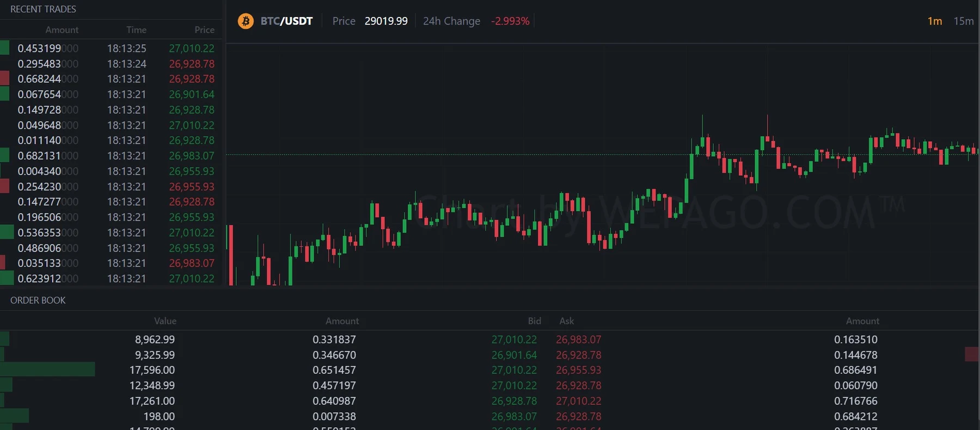Screen dimensions: 980x430
Task: Click the Recent Trades heading
Action: [x=43, y=9]
